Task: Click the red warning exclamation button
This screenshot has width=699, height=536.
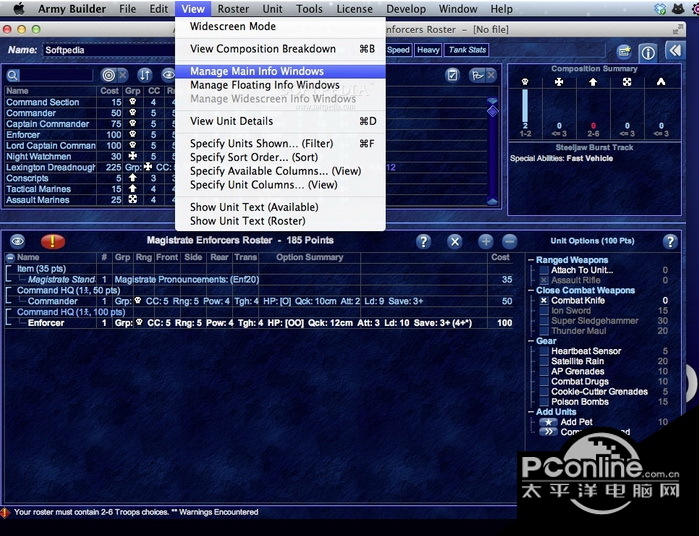Action: 53,241
